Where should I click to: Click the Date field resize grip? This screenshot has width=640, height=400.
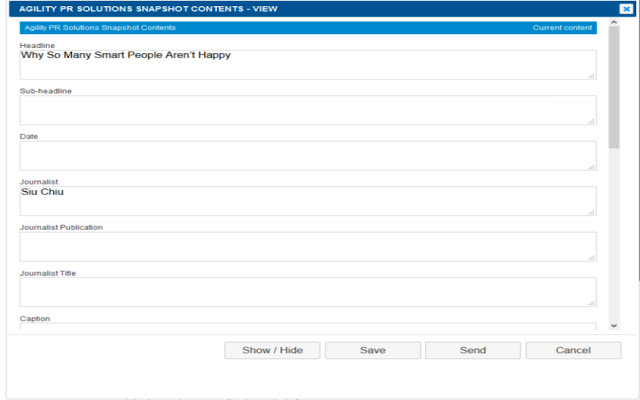591,167
